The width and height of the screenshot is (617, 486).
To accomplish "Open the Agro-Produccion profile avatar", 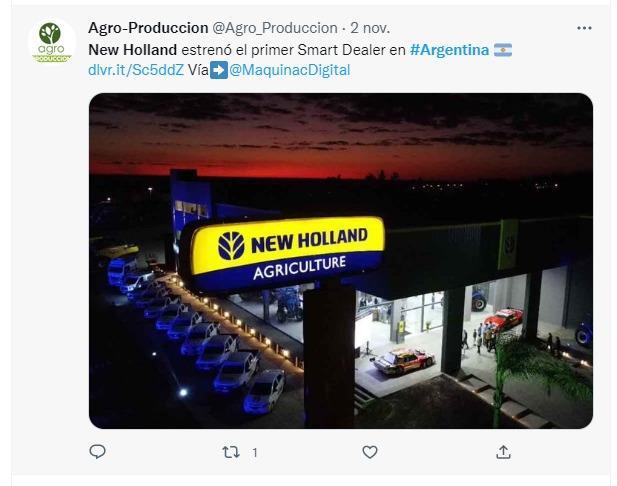I will 52,42.
